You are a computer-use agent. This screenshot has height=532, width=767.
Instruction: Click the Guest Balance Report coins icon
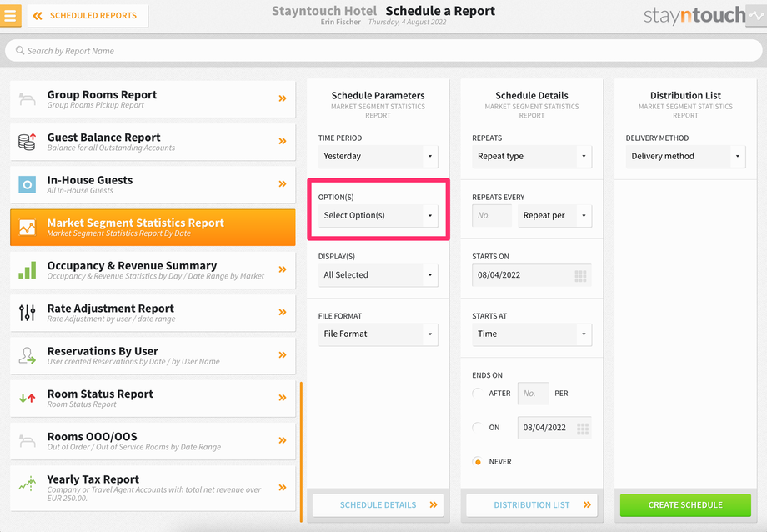click(x=28, y=142)
